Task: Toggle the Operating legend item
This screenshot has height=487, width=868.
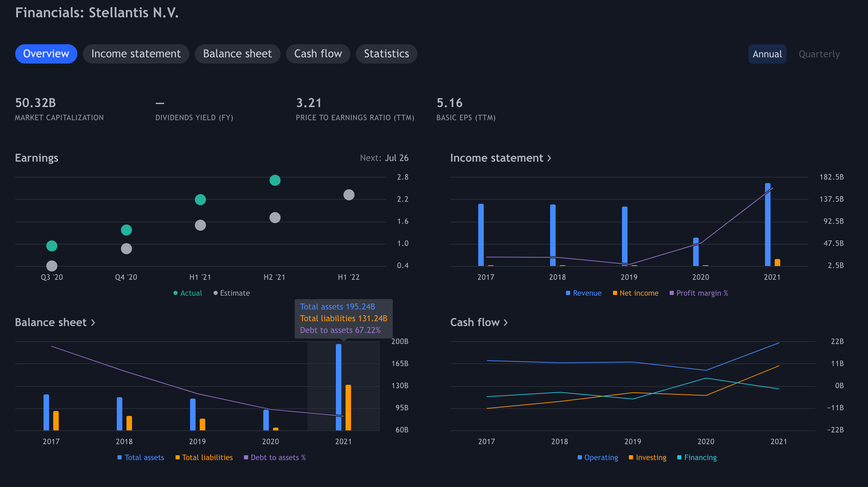Action: (598, 457)
